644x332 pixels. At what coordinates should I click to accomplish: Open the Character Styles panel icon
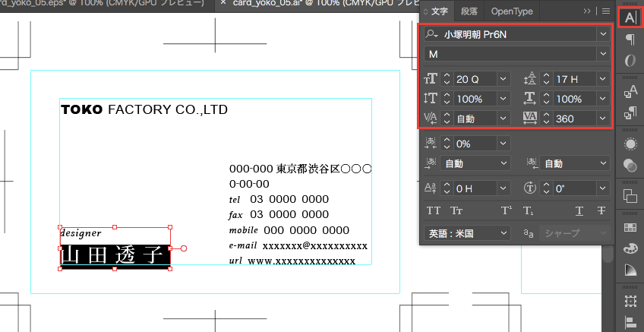point(630,93)
